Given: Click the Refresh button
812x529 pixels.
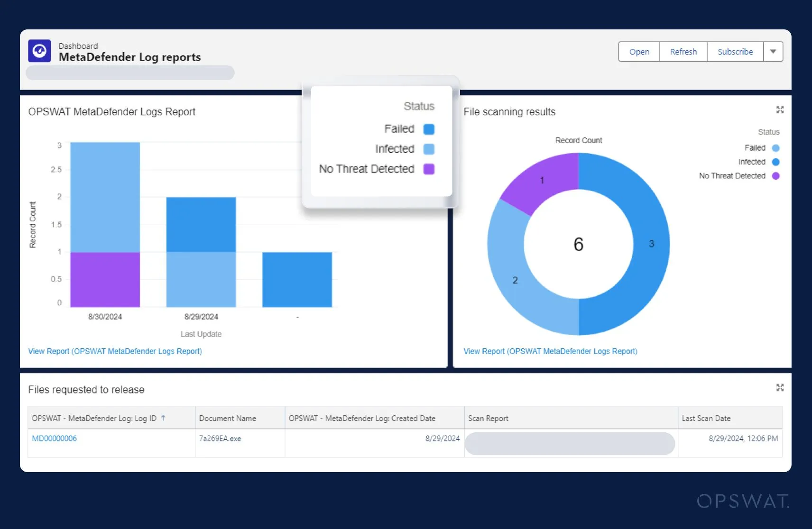Looking at the screenshot, I should (x=683, y=51).
